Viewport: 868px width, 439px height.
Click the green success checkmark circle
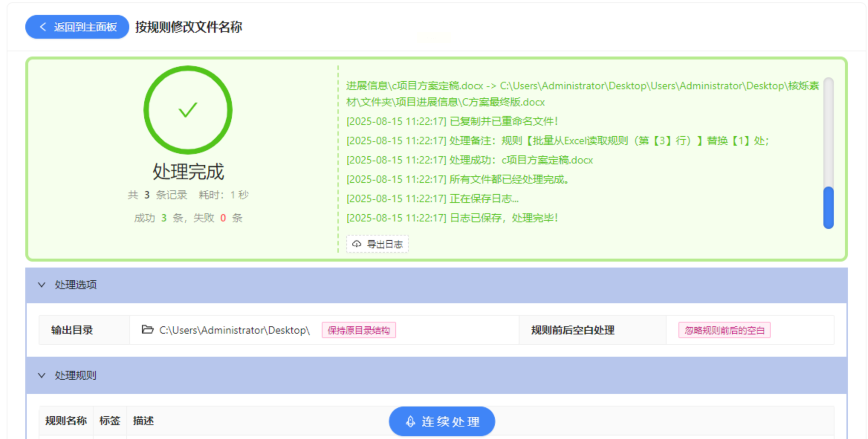[188, 110]
